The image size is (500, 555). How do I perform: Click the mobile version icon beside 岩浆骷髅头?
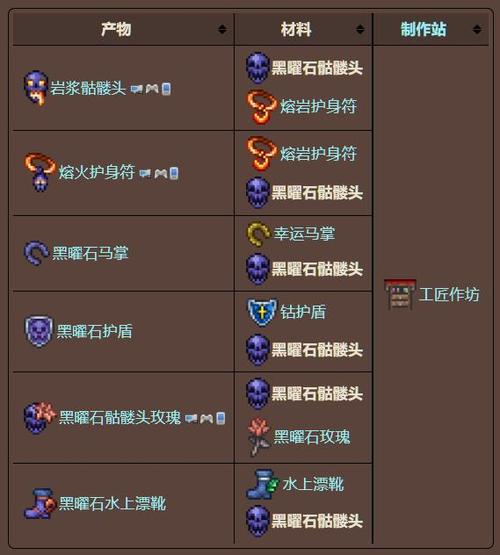166,89
